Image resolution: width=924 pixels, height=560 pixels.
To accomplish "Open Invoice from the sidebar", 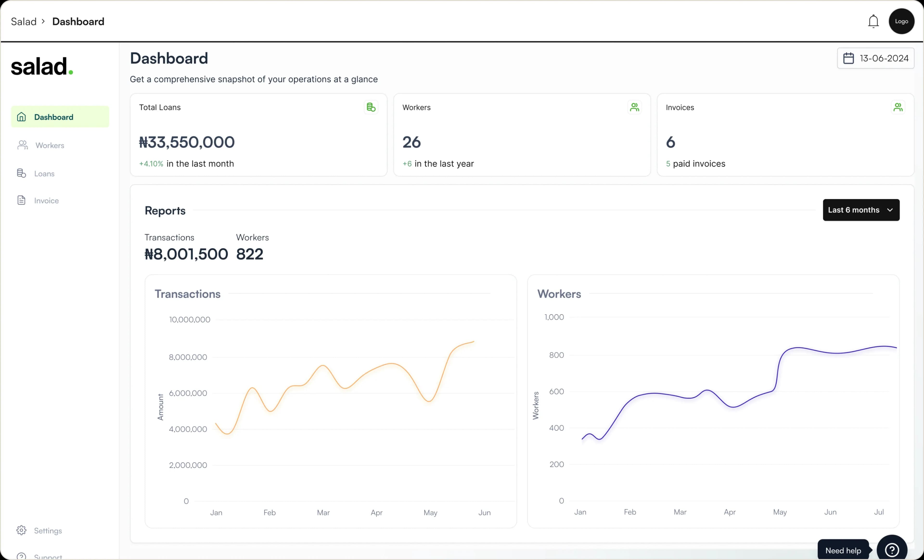I will tap(46, 201).
